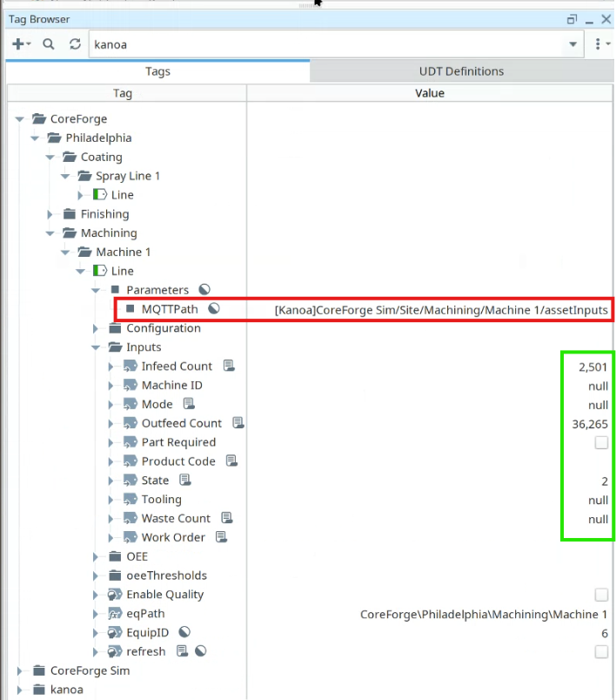Open the tag search magnifier
Screen dimensions: 616x700
click(x=49, y=44)
